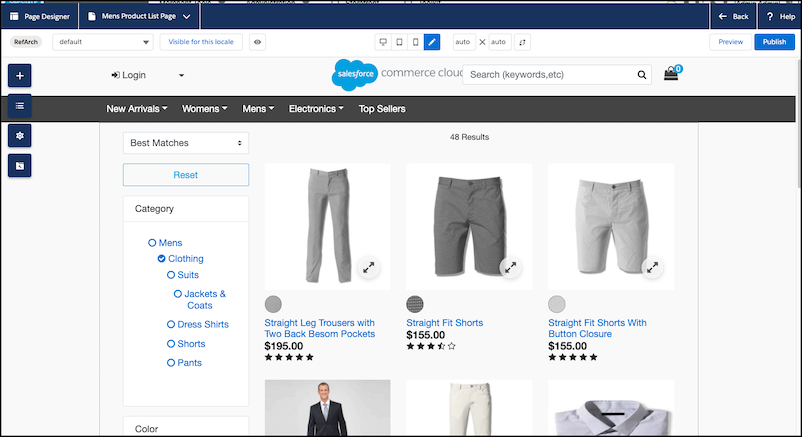Image resolution: width=802 pixels, height=437 pixels.
Task: Select the Suits category radio option
Action: point(171,274)
